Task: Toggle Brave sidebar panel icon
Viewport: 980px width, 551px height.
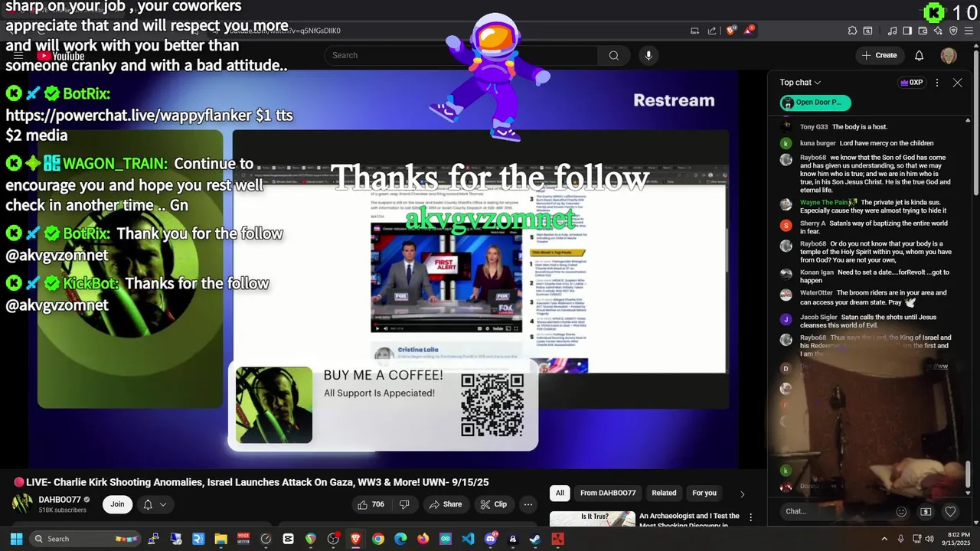Action: [x=907, y=31]
